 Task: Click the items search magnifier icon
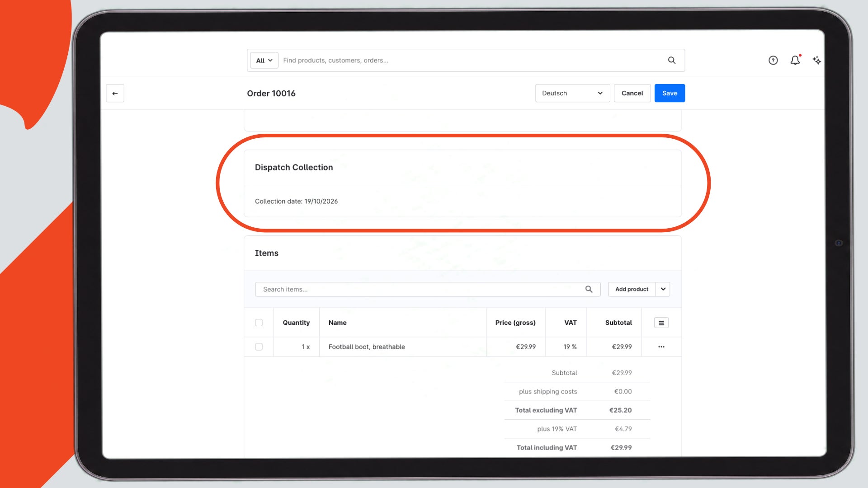click(x=589, y=289)
